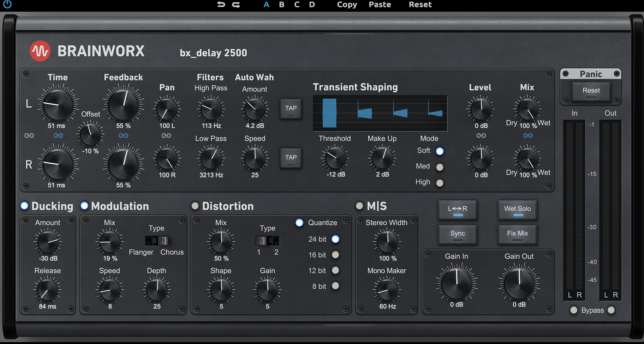
Task: Click the right Bypass indicator
Action: (611, 310)
